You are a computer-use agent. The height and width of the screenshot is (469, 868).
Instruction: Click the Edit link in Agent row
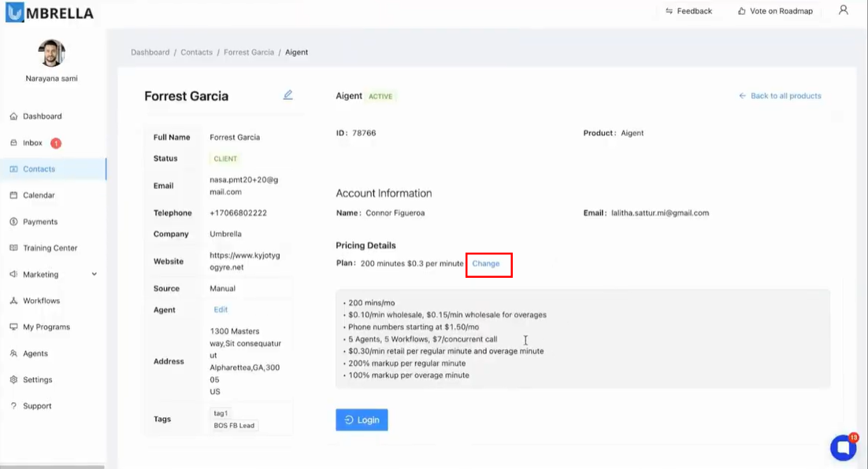tap(221, 310)
